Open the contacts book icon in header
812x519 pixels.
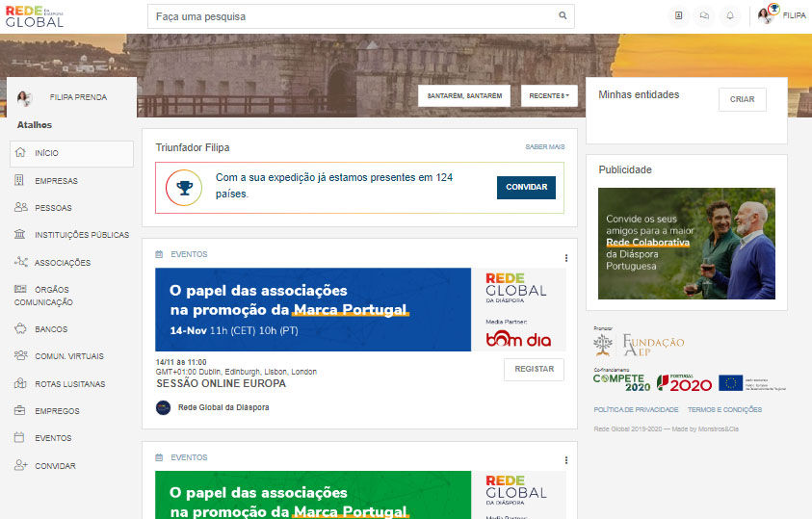click(x=678, y=15)
